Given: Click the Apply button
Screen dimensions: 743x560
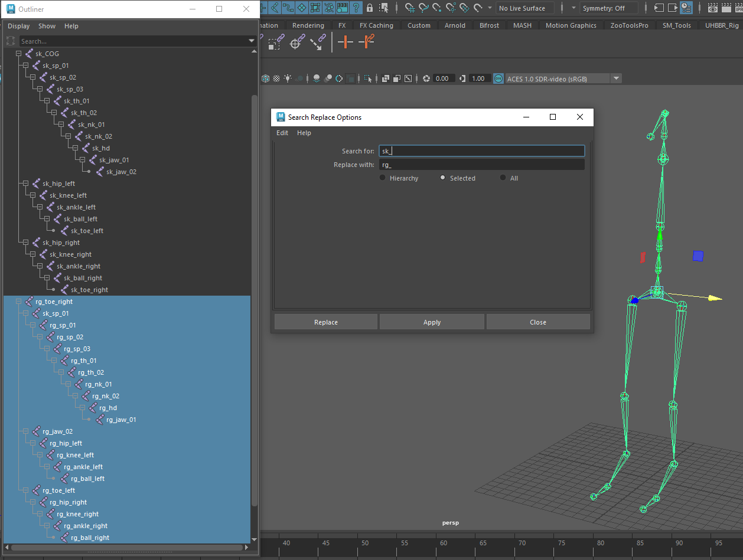Looking at the screenshot, I should [x=432, y=322].
